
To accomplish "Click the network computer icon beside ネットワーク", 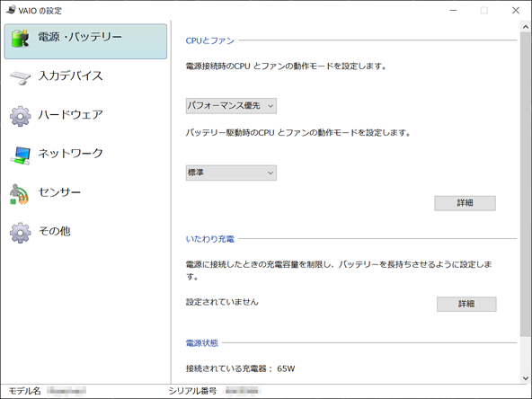I will pos(21,155).
